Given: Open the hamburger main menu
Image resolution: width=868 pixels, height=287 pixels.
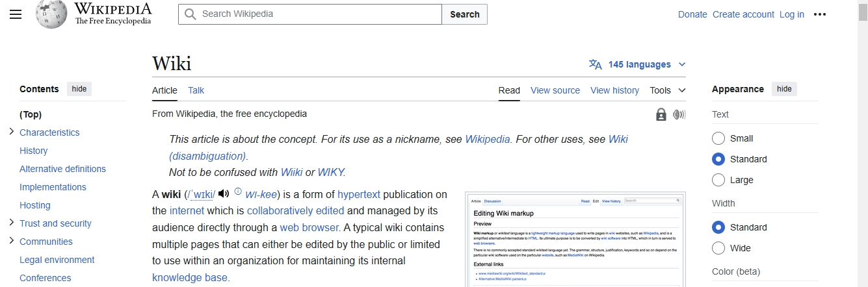Looking at the screenshot, I should (16, 14).
